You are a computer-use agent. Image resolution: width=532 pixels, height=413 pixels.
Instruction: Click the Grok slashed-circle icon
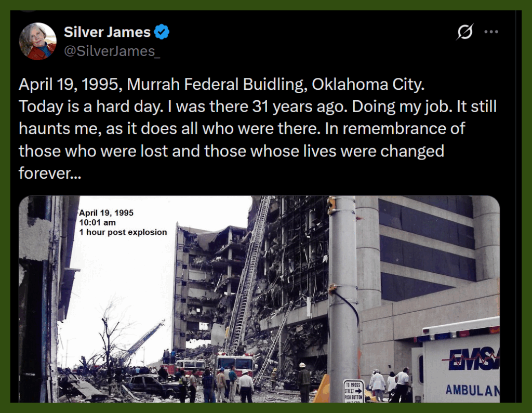465,32
